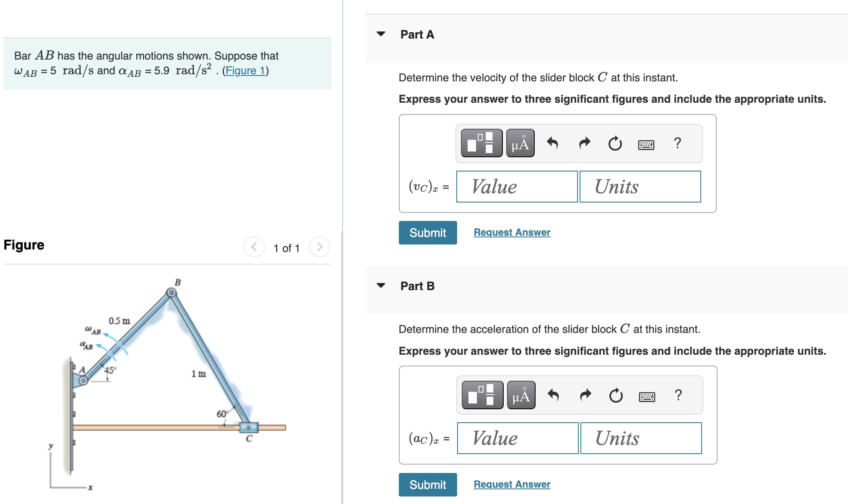This screenshot has height=504, width=848.
Task: Click the redo arrow in Part B
Action: 585,395
